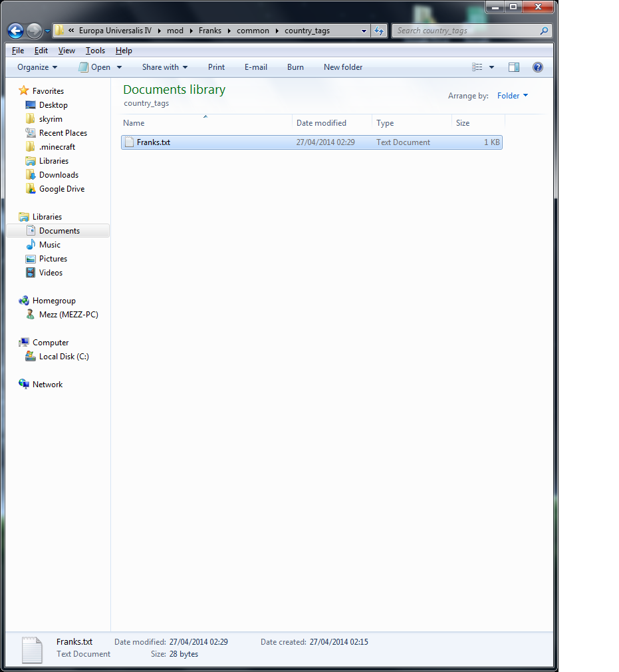Viewport: 619px width, 672px height.
Task: Open Network in navigation pane
Action: point(47,385)
